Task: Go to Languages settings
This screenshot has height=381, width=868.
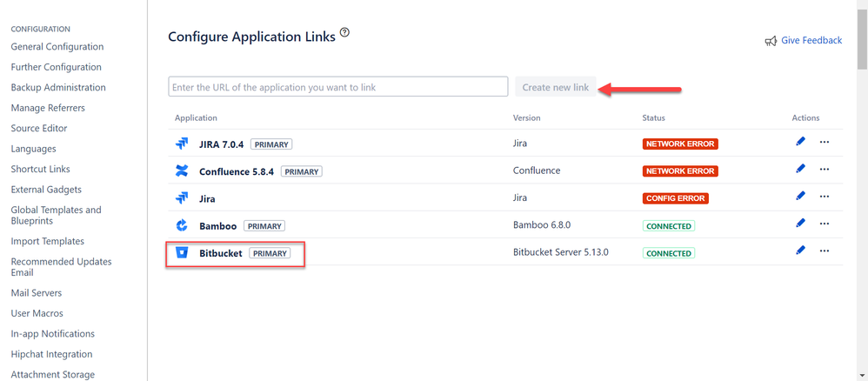Action: tap(33, 149)
